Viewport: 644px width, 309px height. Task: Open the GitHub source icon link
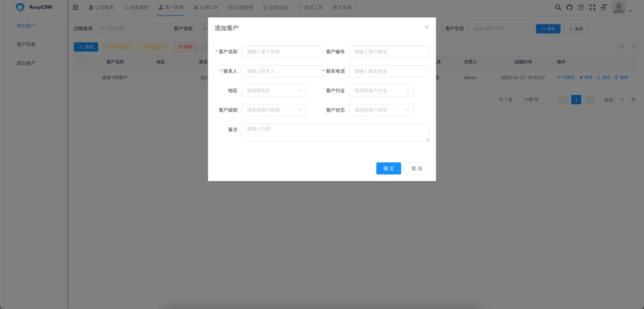(x=569, y=7)
